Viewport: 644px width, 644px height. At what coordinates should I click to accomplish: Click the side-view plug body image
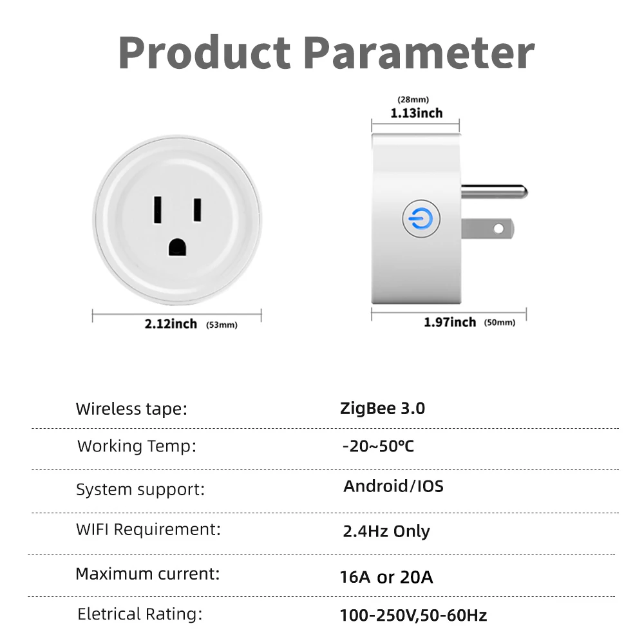point(416,218)
